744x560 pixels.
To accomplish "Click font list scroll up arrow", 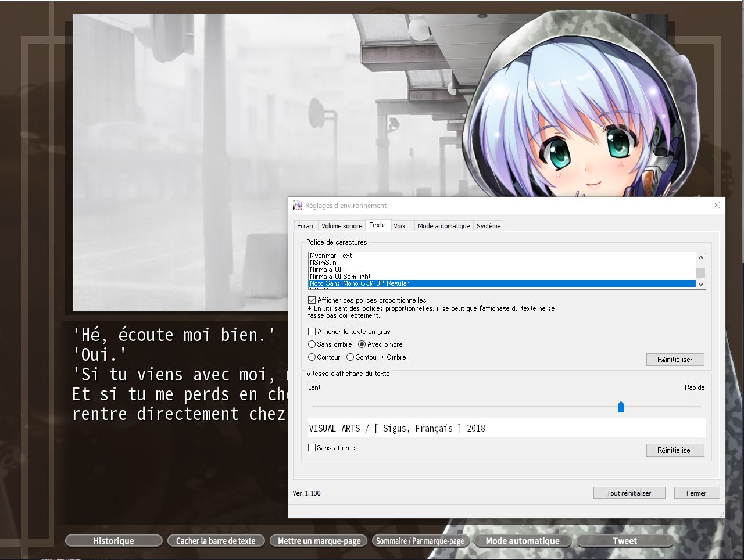I will [700, 257].
